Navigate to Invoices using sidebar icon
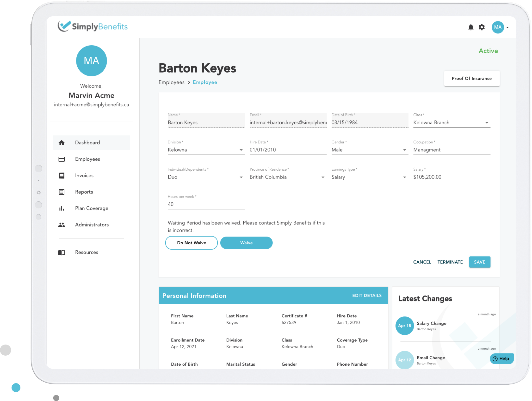Viewport: 532px width, 401px height. pyautogui.click(x=62, y=176)
